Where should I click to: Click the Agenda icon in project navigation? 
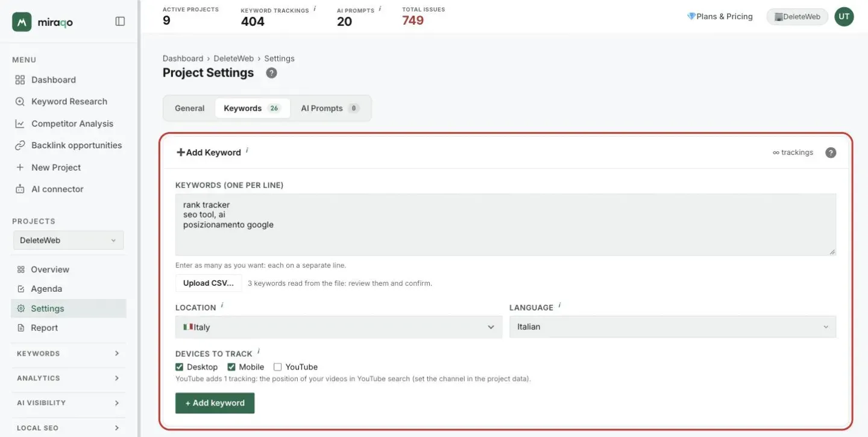pos(21,289)
